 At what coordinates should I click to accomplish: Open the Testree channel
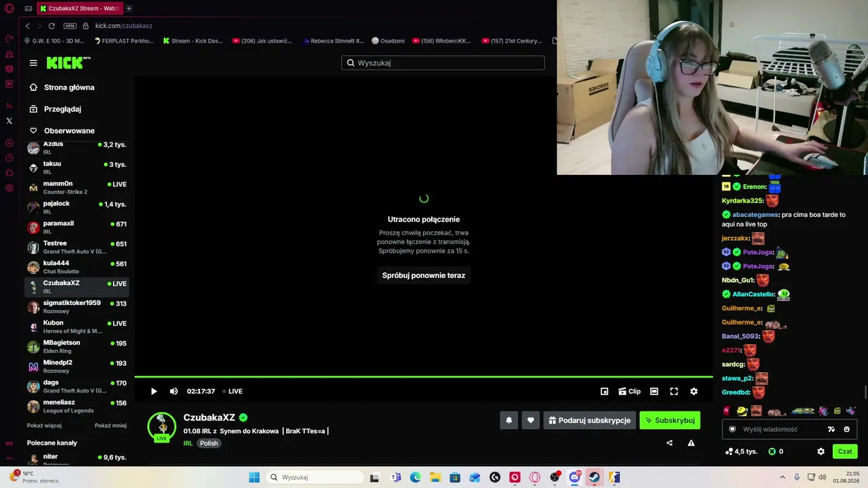click(x=77, y=247)
